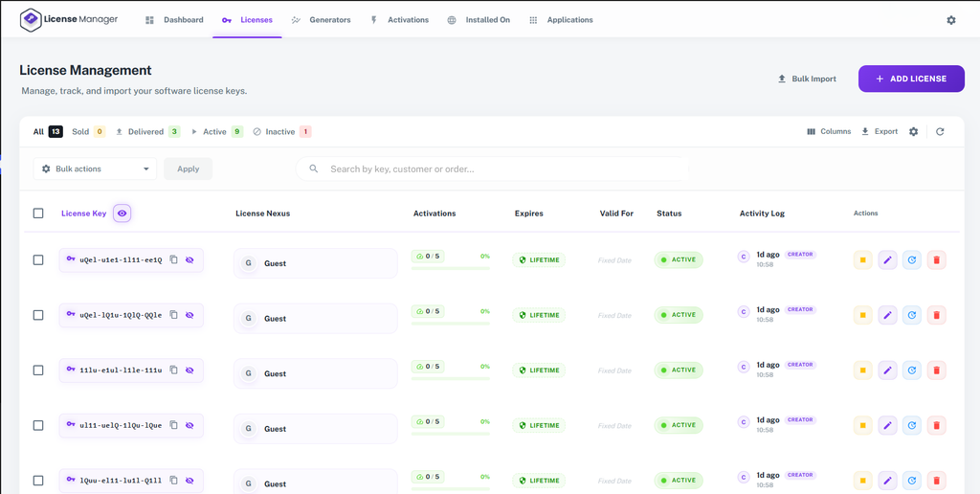Sort by License Key column header
Image resolution: width=980 pixels, height=494 pixels.
point(84,213)
